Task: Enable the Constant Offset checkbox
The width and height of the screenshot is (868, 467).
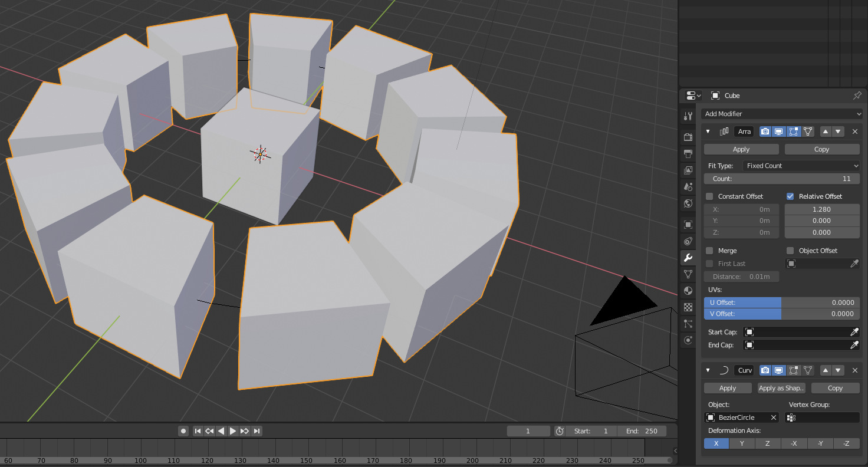Action: coord(709,196)
